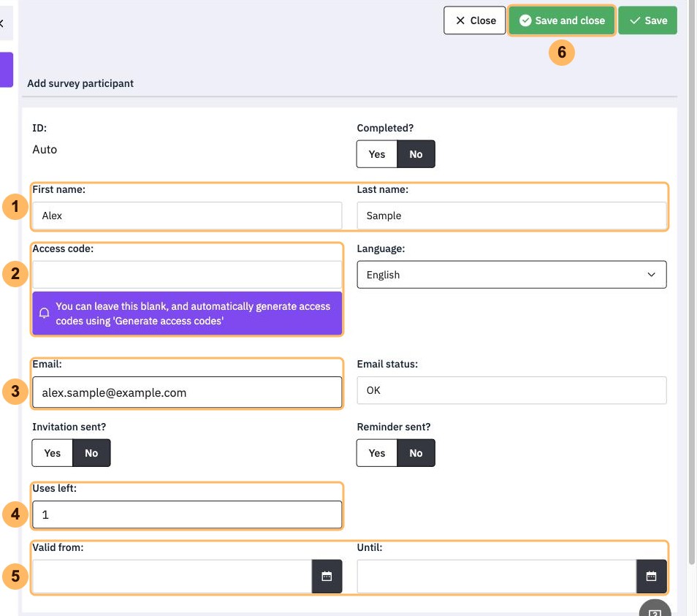Set Invitation sent to Yes
The height and width of the screenshot is (616, 697).
52,453
